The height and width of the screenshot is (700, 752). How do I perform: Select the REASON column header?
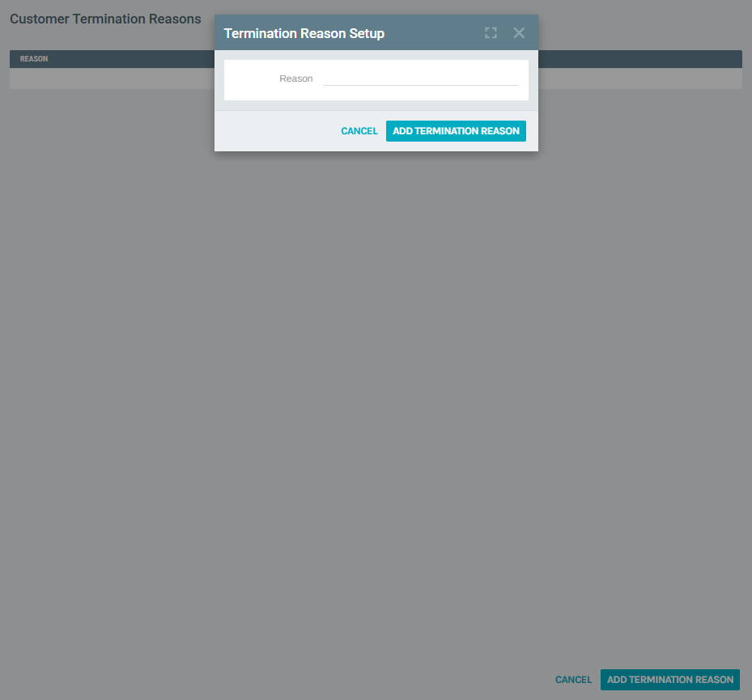click(x=33, y=58)
